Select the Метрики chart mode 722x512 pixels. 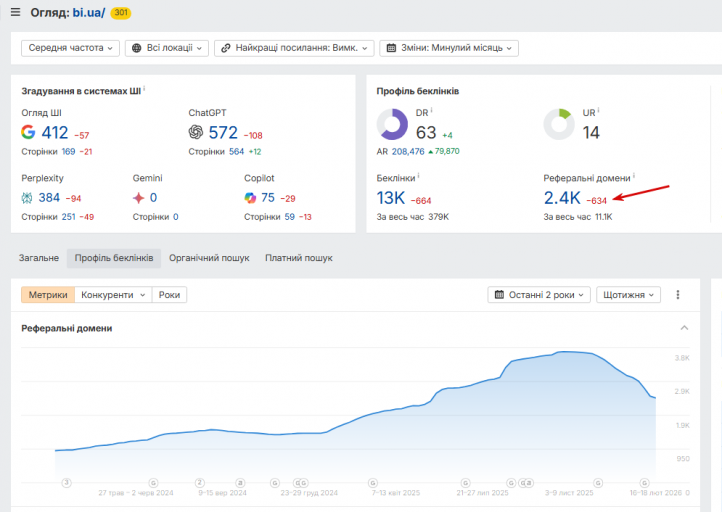[48, 295]
